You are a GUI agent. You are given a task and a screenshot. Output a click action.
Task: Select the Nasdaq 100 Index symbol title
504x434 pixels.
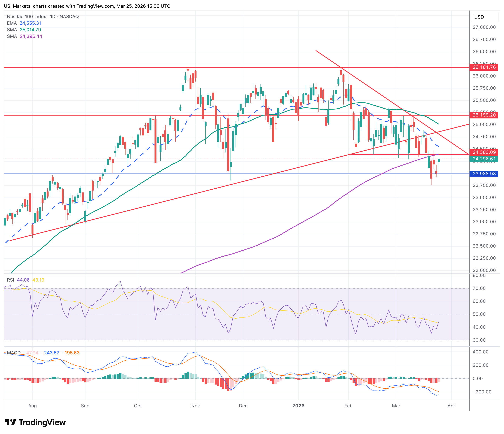(26, 17)
